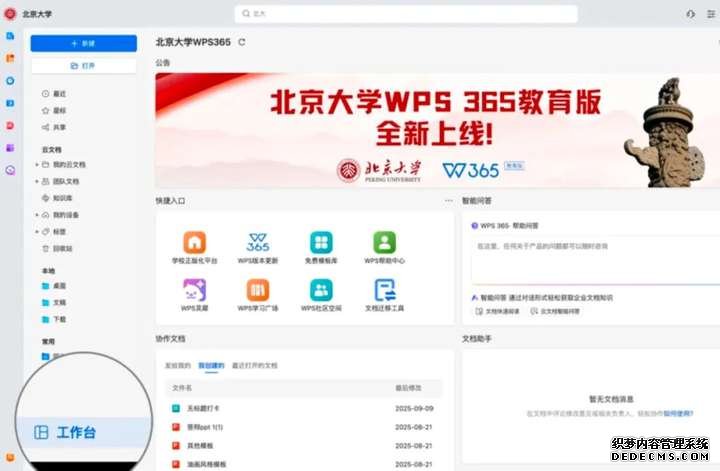Expand the 我的云文档 tree arrow
The image size is (720, 471).
pos(37,164)
